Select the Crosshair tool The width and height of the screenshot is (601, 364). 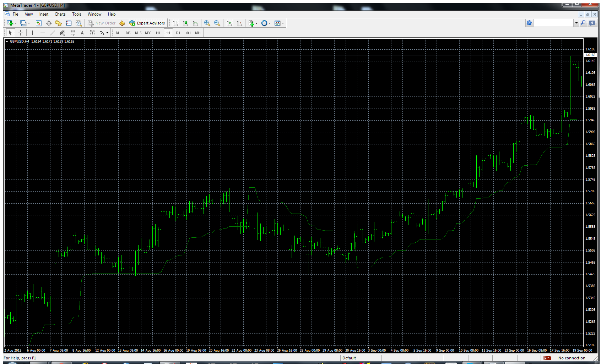click(21, 33)
